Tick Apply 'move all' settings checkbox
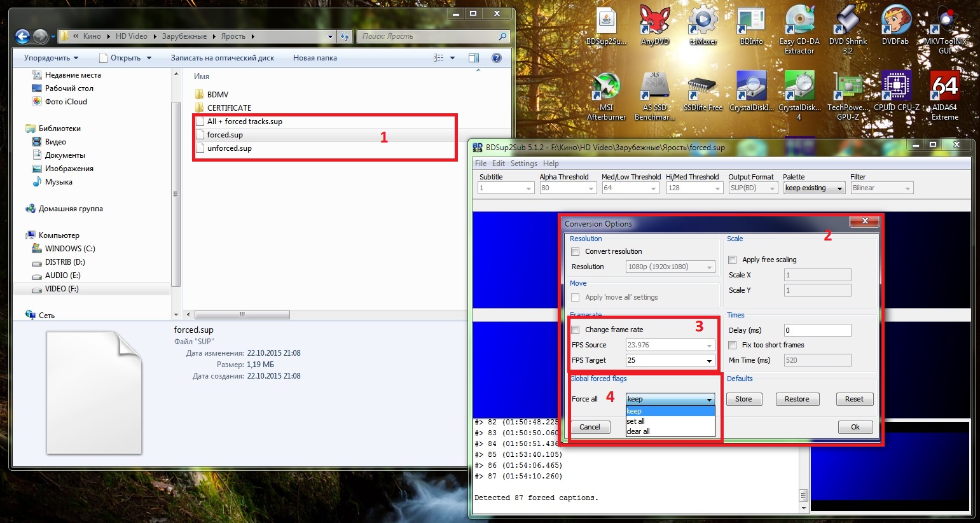 [x=576, y=297]
